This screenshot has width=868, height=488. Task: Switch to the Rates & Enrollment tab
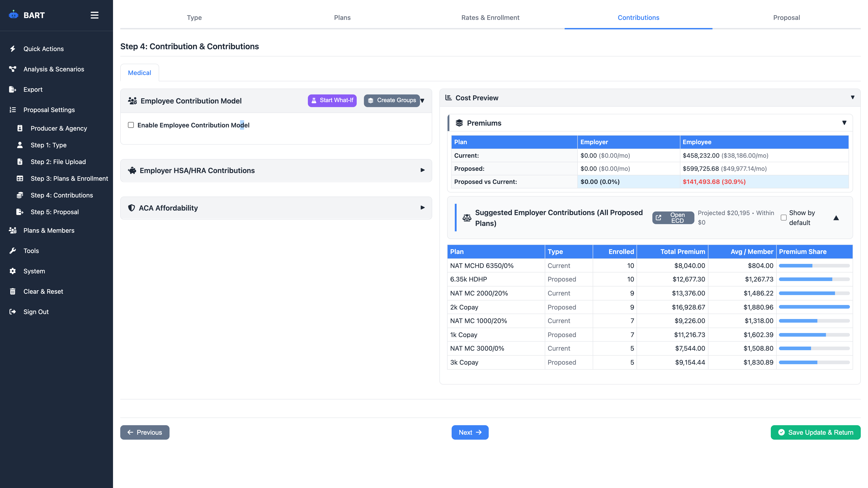click(x=490, y=18)
